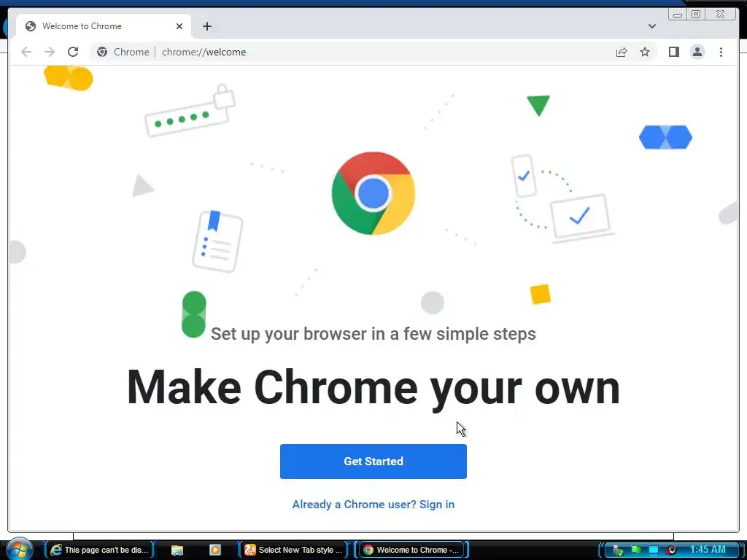Open the profile avatar menu

(x=697, y=52)
